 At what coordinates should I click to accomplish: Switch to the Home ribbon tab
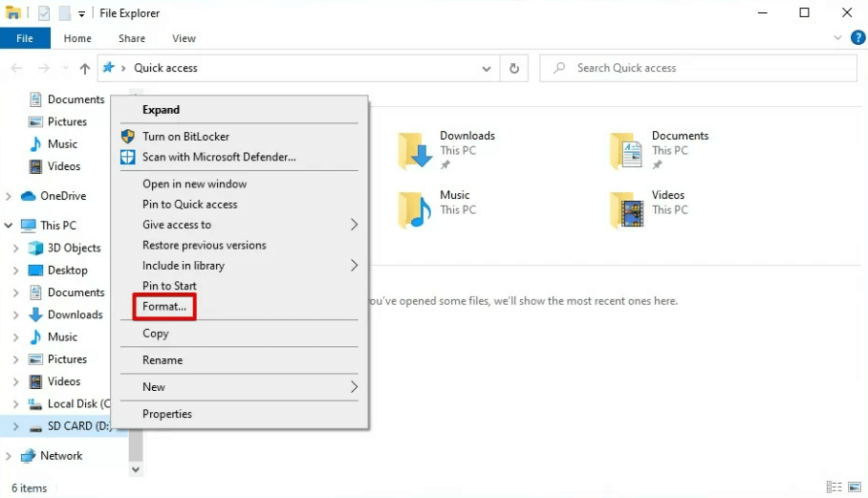[77, 38]
